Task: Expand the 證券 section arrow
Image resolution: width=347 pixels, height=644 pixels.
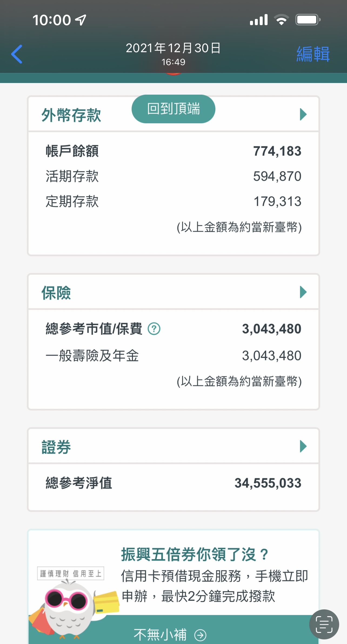Action: [303, 446]
